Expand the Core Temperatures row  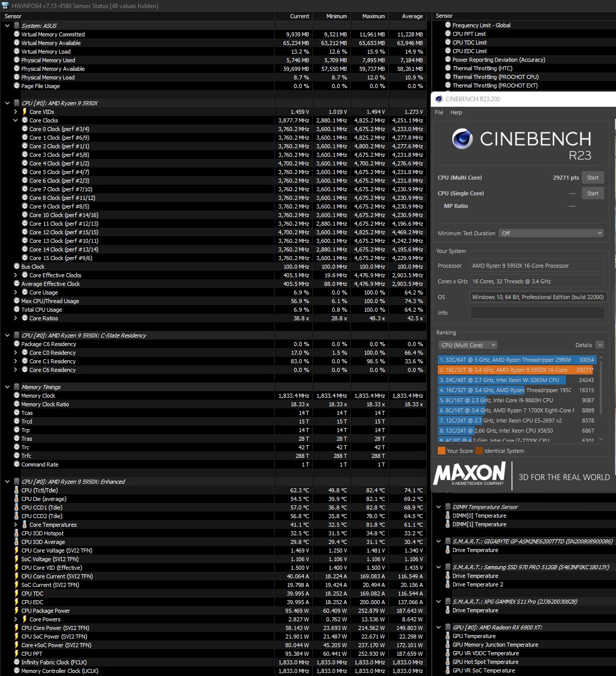pyautogui.click(x=15, y=525)
